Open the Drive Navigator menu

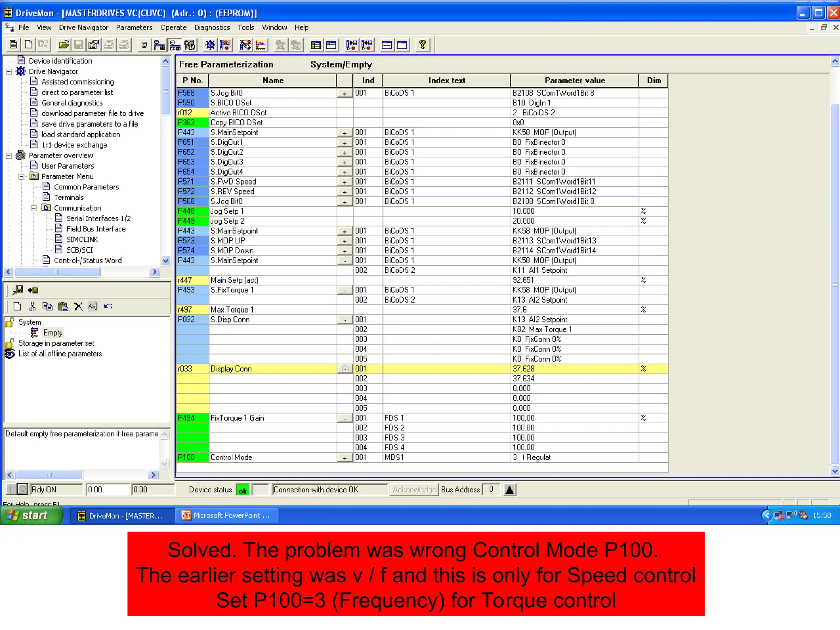coord(83,27)
